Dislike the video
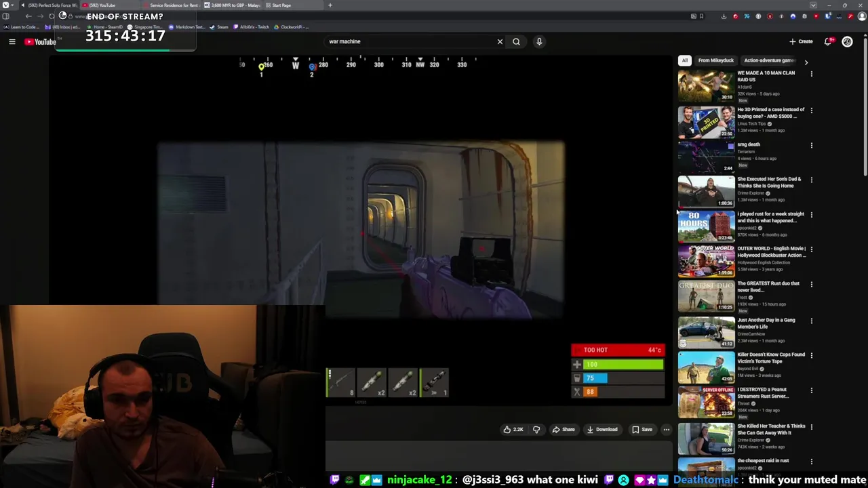 (536, 429)
